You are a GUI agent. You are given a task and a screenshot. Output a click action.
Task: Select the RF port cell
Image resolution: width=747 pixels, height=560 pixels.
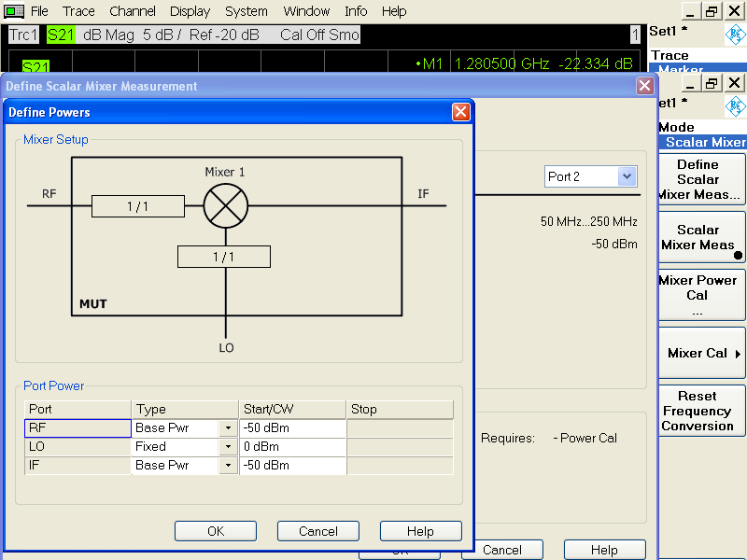pos(78,428)
